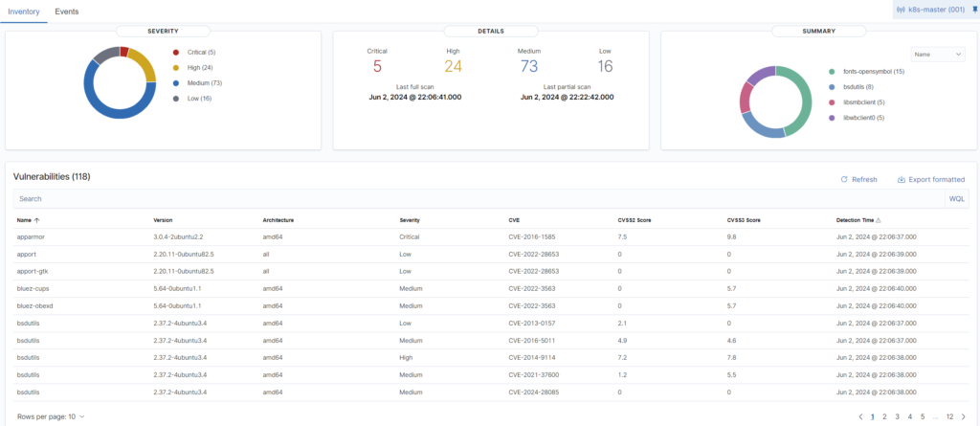Click the Refresh icon above the table
This screenshot has width=980, height=426.
[843, 179]
